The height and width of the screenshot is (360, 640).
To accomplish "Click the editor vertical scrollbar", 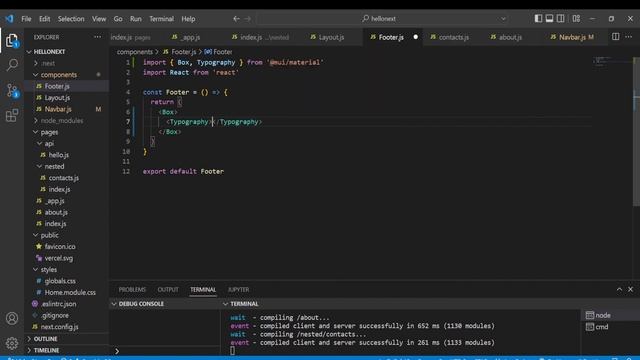I will pyautogui.click(x=636, y=131).
